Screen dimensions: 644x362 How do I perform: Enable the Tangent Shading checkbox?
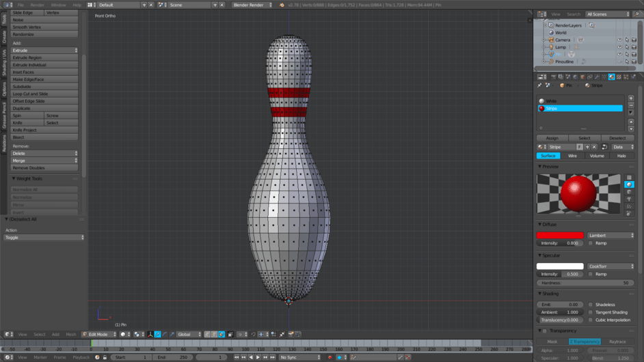(x=591, y=312)
